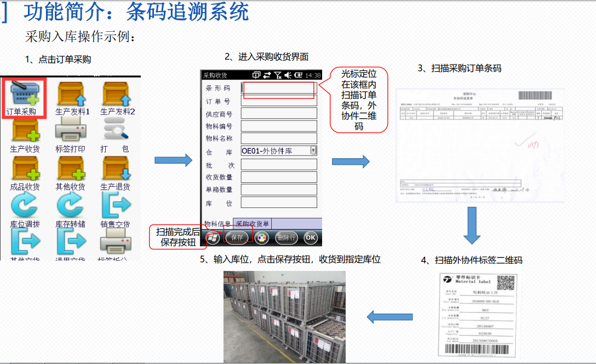The image size is (596, 364).
Task: Tap the chat window status icon in title bar
Action: (256, 75)
